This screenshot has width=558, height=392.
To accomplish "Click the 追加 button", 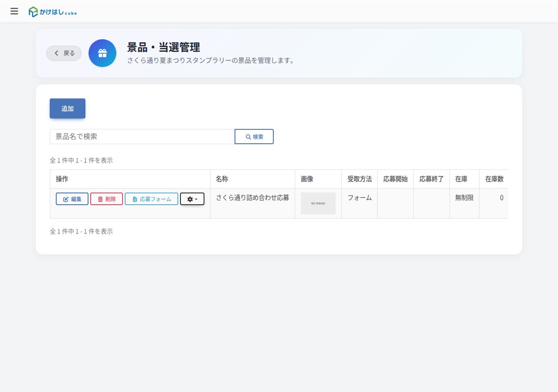I will 68,108.
